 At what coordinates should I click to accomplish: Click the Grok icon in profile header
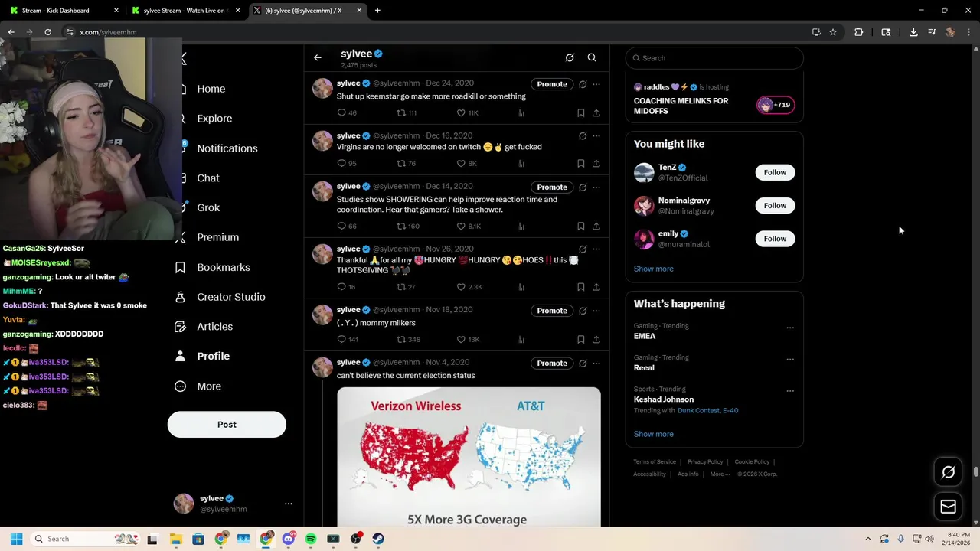[570, 57]
